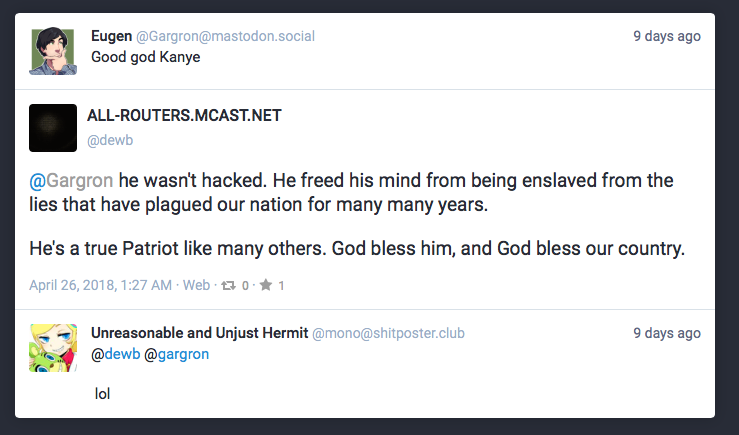Open the "lol" reply status
Viewport: 739px width, 435px height.
click(x=102, y=393)
